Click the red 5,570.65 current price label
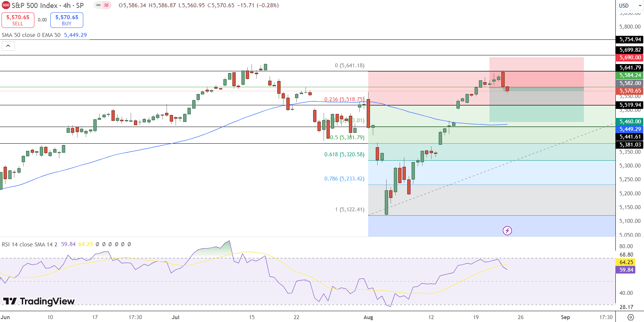Screen dimensions: 644x322 (x=630, y=91)
